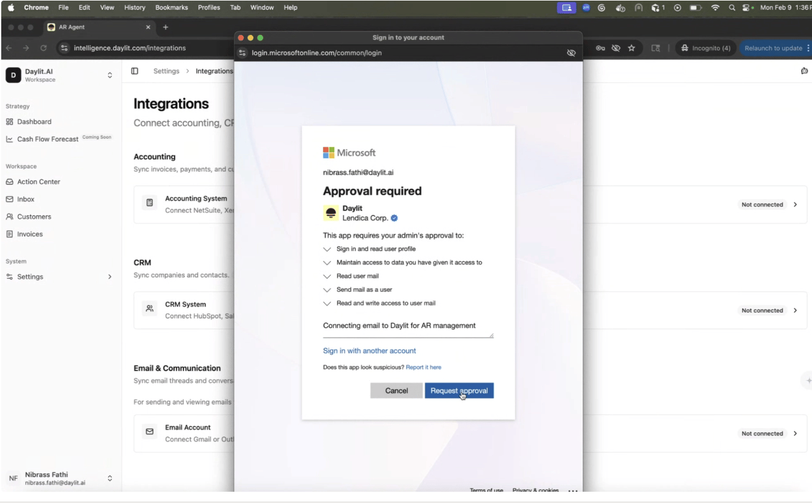Cancel the Microsoft approval dialog
The height and width of the screenshot is (504, 812).
coord(396,391)
